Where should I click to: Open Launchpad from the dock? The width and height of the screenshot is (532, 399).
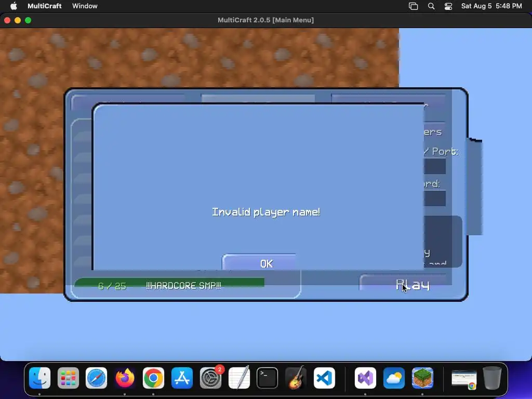coord(68,378)
